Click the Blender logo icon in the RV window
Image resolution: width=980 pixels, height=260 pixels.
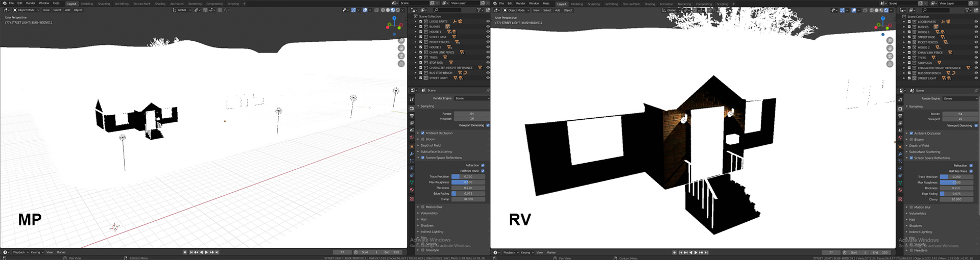point(495,3)
